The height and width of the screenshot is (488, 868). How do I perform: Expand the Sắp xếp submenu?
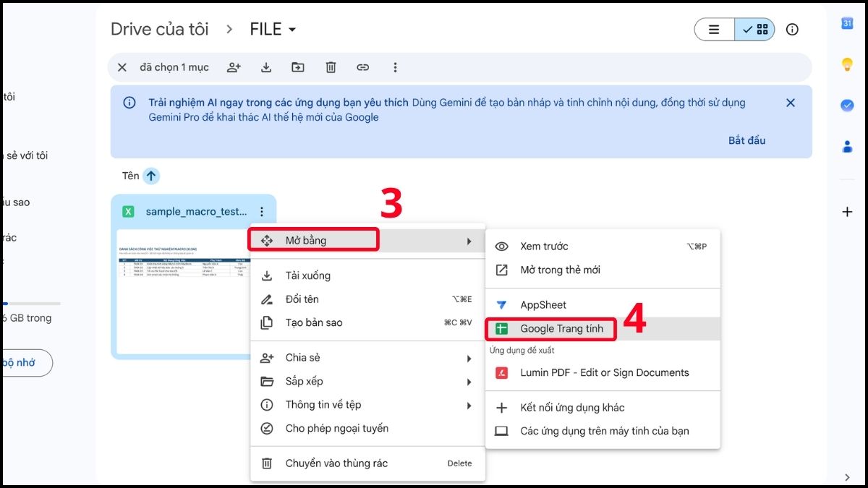367,381
